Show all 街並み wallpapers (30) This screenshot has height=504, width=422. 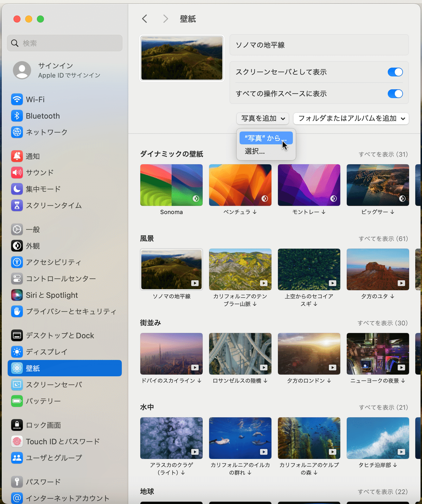(x=383, y=323)
